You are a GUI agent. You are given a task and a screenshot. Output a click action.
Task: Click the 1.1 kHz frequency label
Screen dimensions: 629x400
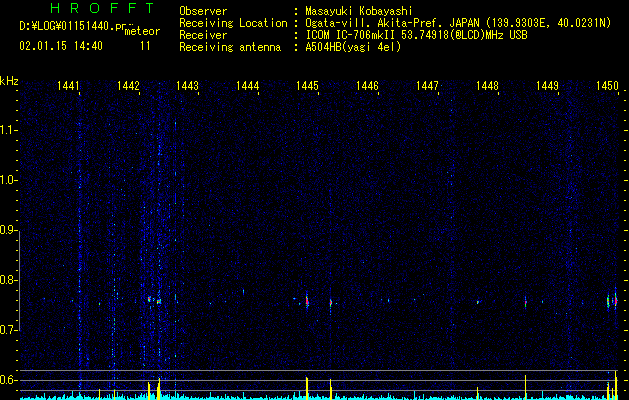(x=9, y=130)
